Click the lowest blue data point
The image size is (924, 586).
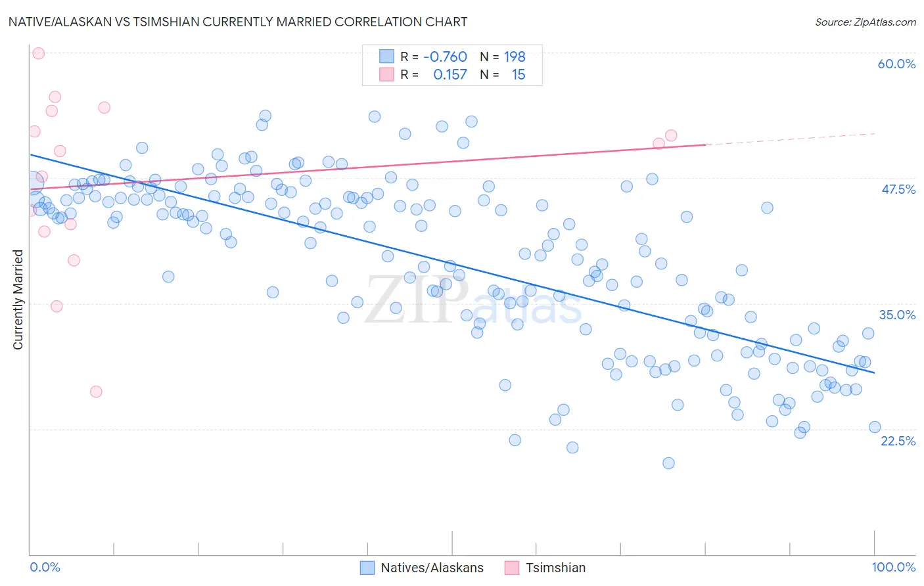click(x=668, y=463)
